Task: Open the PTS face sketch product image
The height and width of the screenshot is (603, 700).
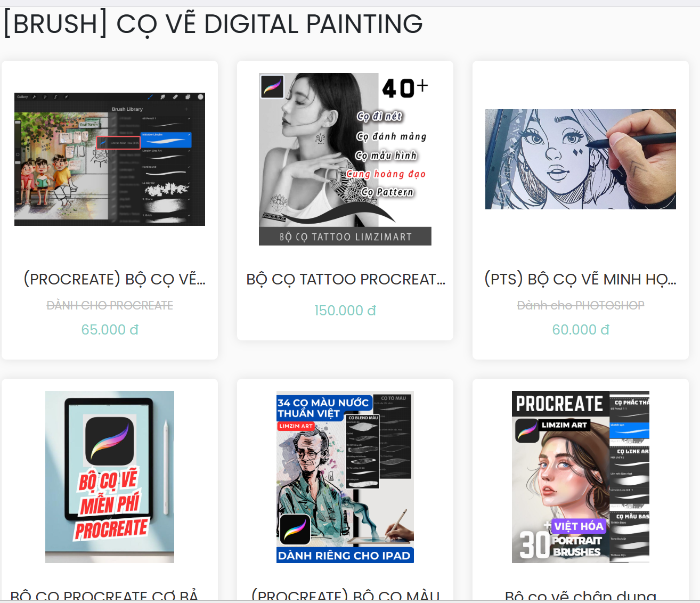Action: point(581,159)
